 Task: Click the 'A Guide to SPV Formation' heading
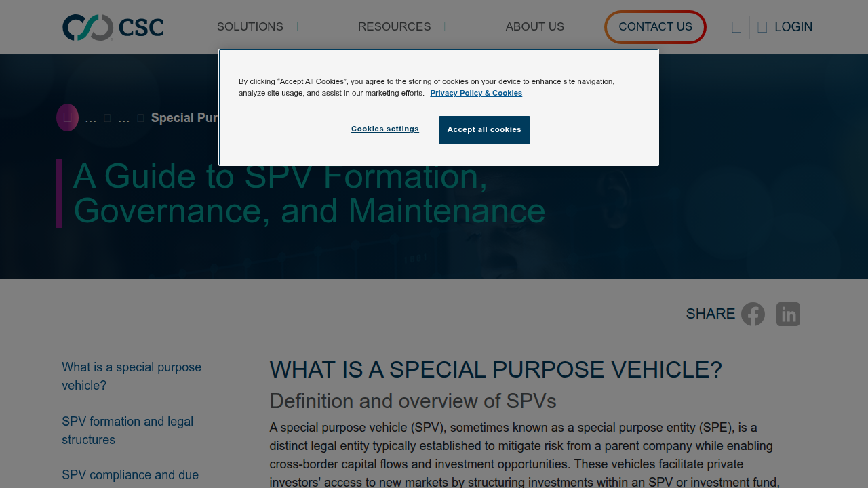point(309,193)
